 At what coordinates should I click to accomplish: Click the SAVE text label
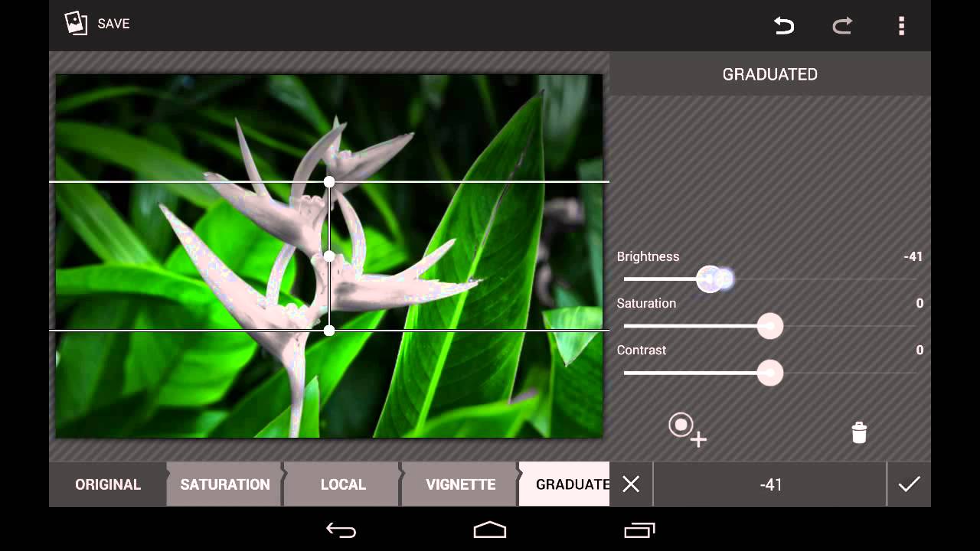(x=113, y=24)
